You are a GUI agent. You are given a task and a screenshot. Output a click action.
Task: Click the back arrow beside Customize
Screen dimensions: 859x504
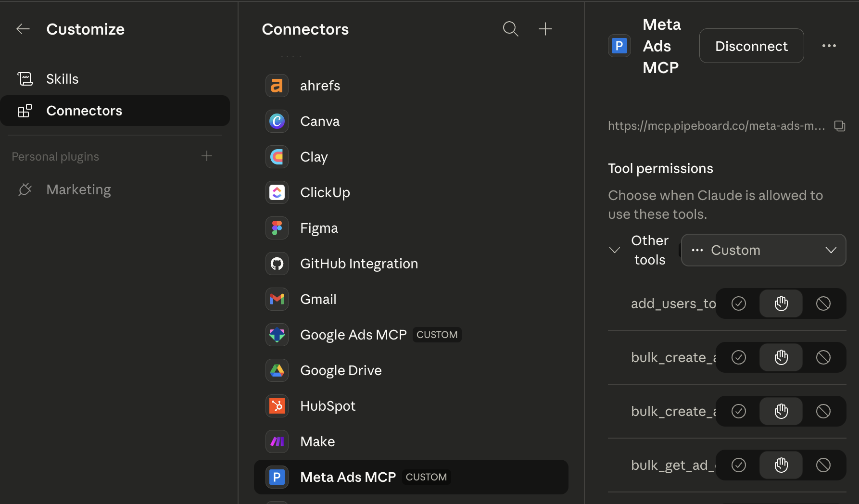point(23,29)
